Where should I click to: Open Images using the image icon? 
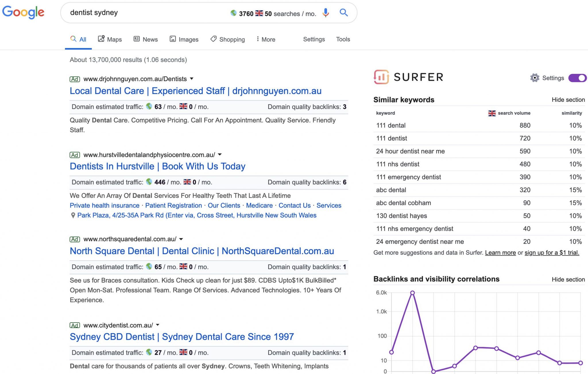click(x=173, y=39)
